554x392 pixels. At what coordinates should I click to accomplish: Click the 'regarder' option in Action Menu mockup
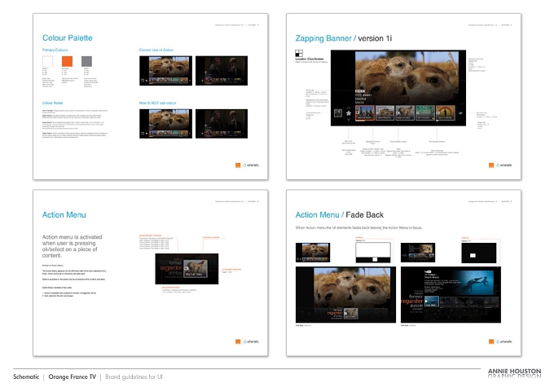click(171, 268)
